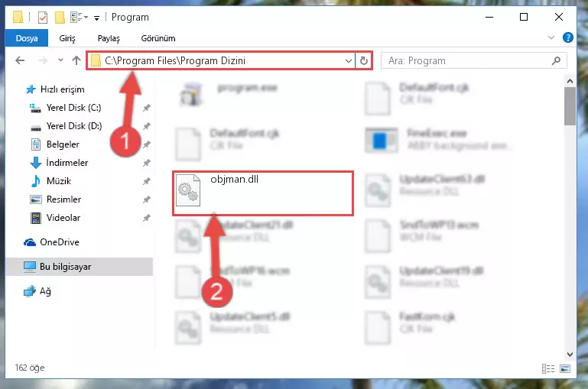Switch to large icons view in status bar
This screenshot has height=389, width=588.
[x=565, y=369]
